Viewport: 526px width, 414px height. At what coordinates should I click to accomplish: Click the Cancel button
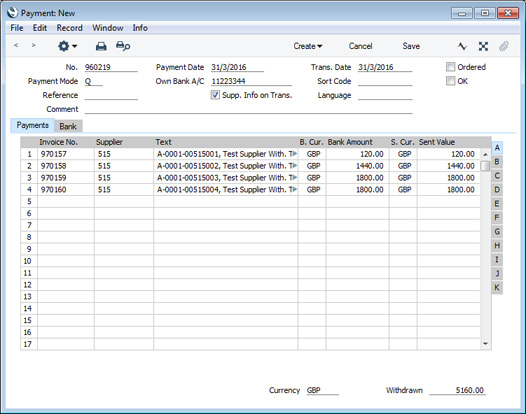pos(360,46)
